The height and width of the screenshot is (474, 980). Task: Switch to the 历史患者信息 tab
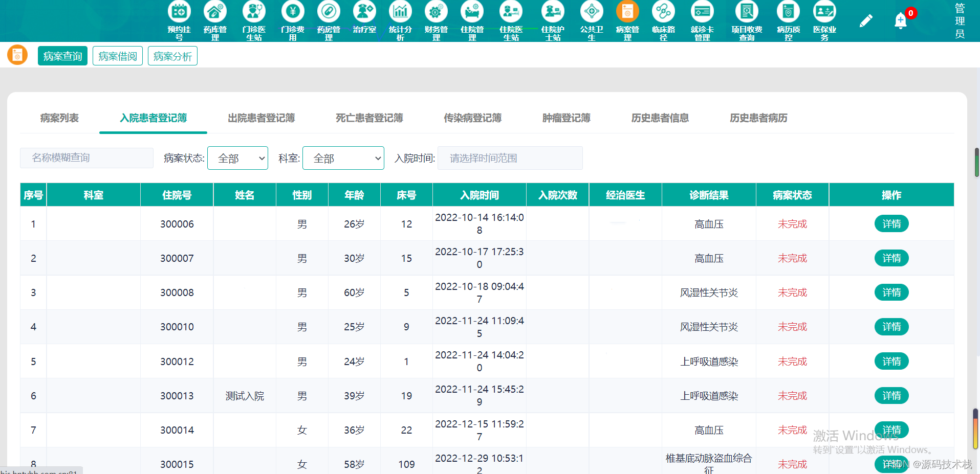(x=660, y=118)
